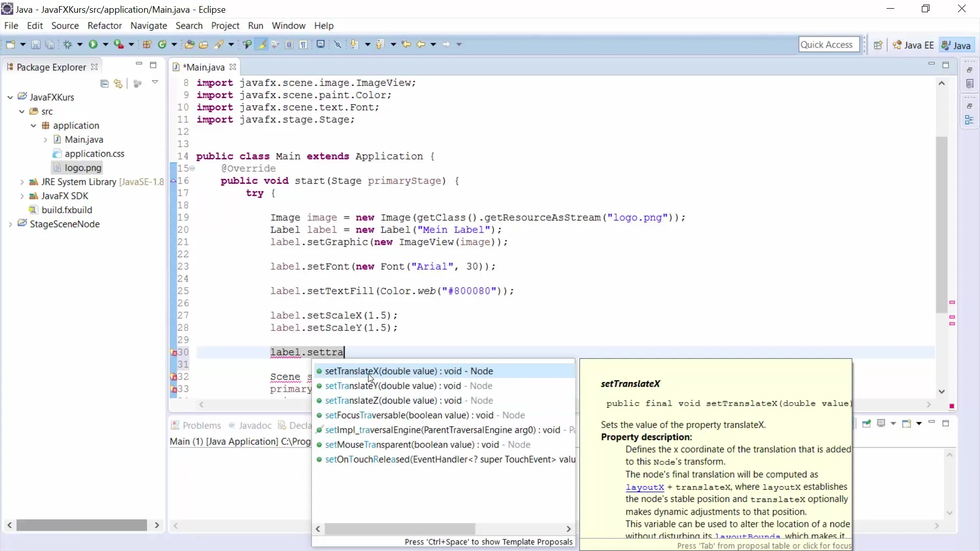Viewport: 980px width, 551px height.
Task: Click the Open Perspective icon
Action: point(878,45)
